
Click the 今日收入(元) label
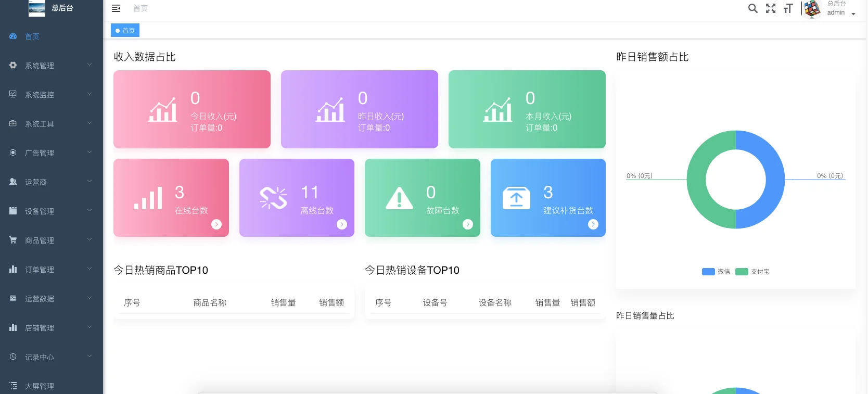[213, 117]
